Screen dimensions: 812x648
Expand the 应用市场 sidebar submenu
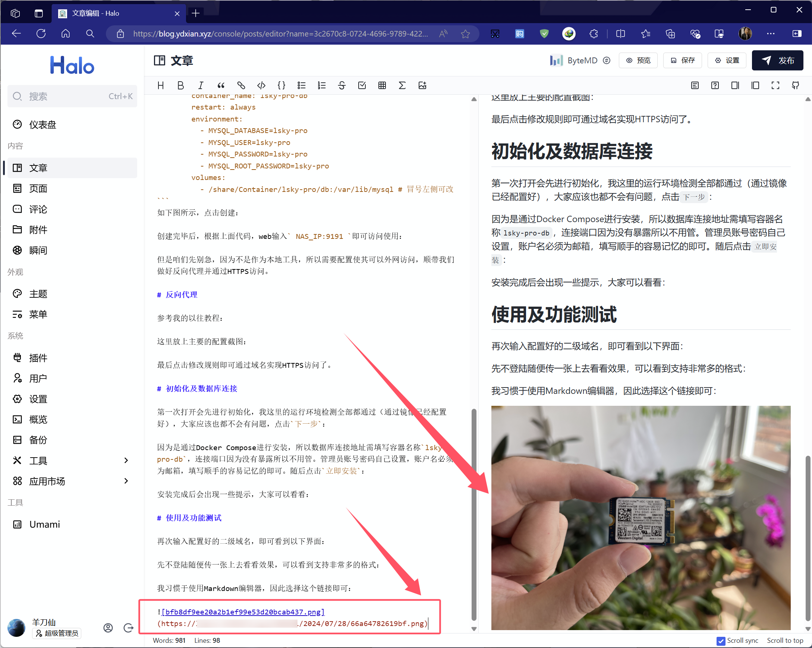coord(126,481)
